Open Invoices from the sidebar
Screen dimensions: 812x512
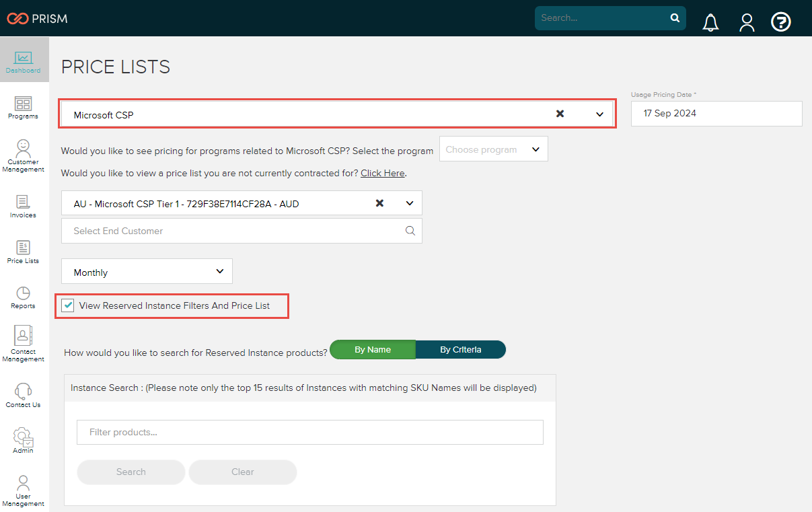[23, 207]
